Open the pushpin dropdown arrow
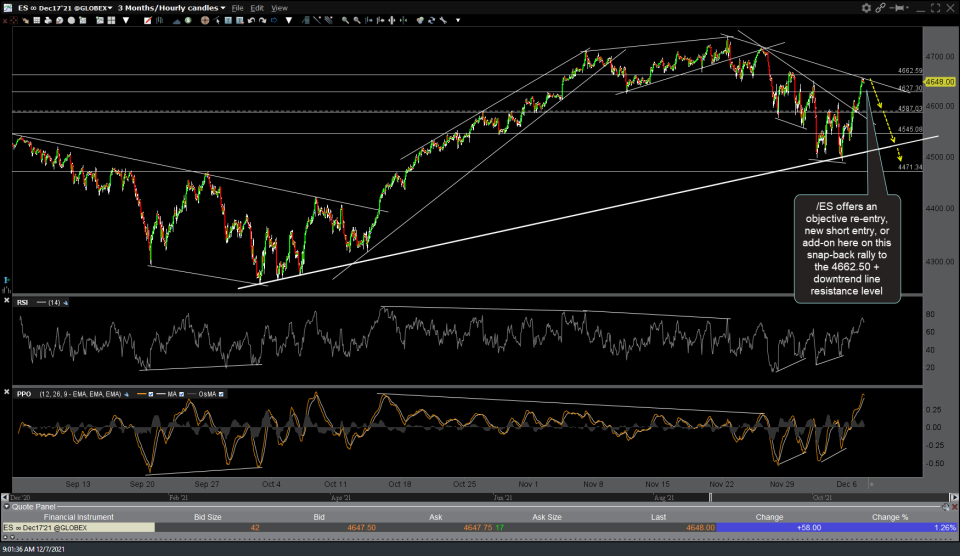 908,8
